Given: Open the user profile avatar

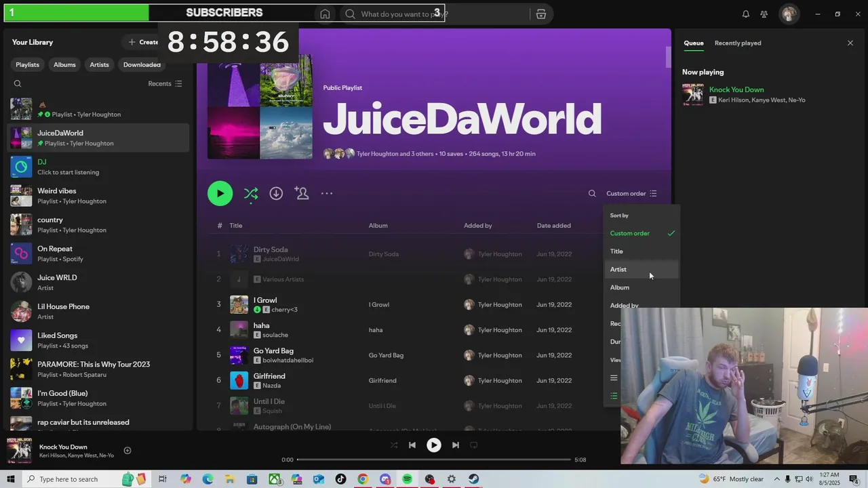Looking at the screenshot, I should [x=789, y=14].
